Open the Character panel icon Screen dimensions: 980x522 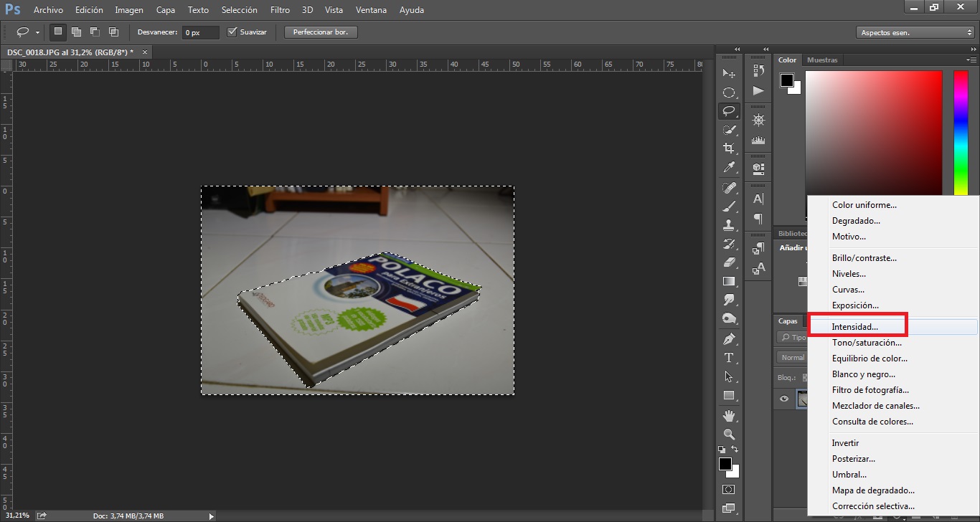pos(758,199)
